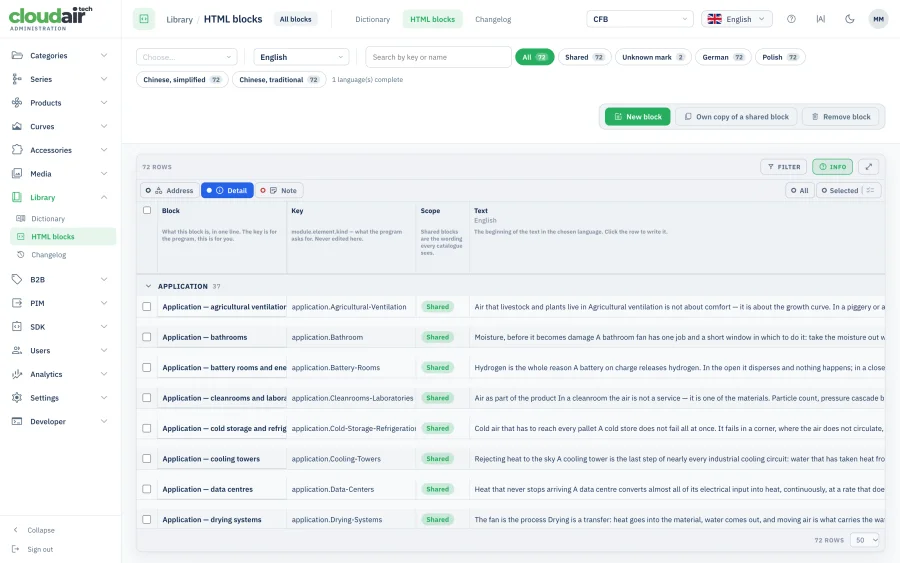Open the CFB catalogue dropdown
This screenshot has height=563, width=900.
[639, 19]
